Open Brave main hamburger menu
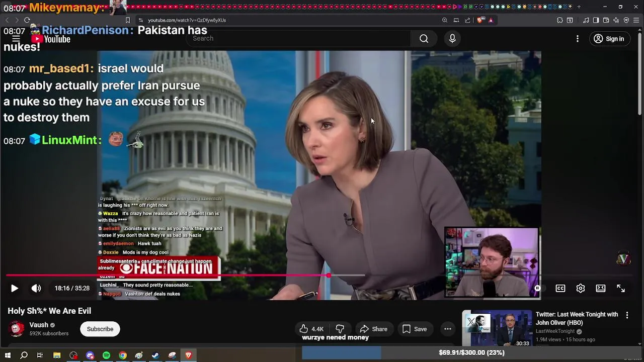644x362 pixels. click(636, 20)
